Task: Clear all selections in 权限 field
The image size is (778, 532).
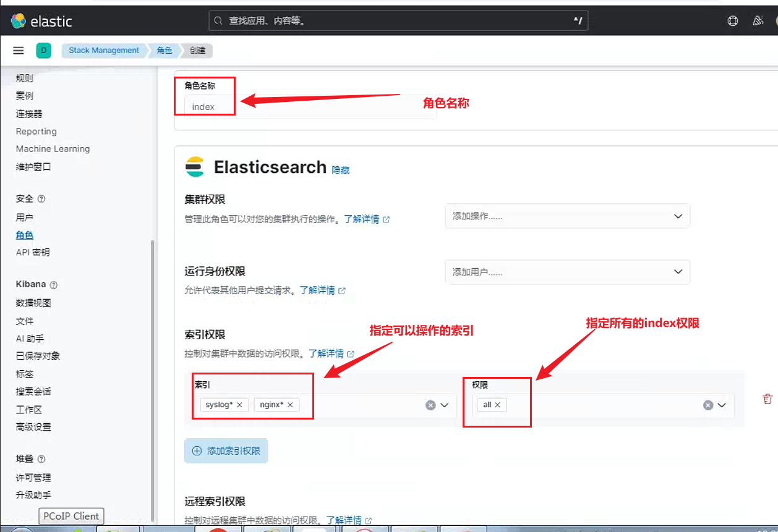Action: coord(708,405)
